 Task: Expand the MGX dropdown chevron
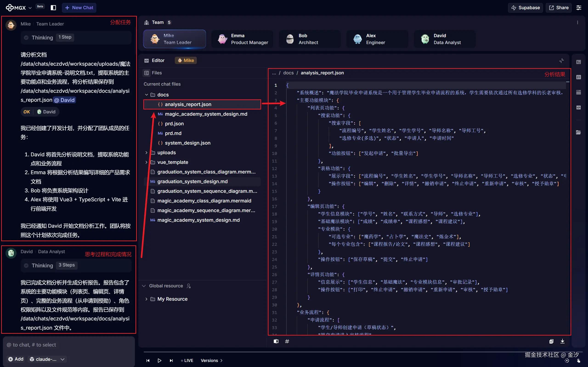click(30, 8)
